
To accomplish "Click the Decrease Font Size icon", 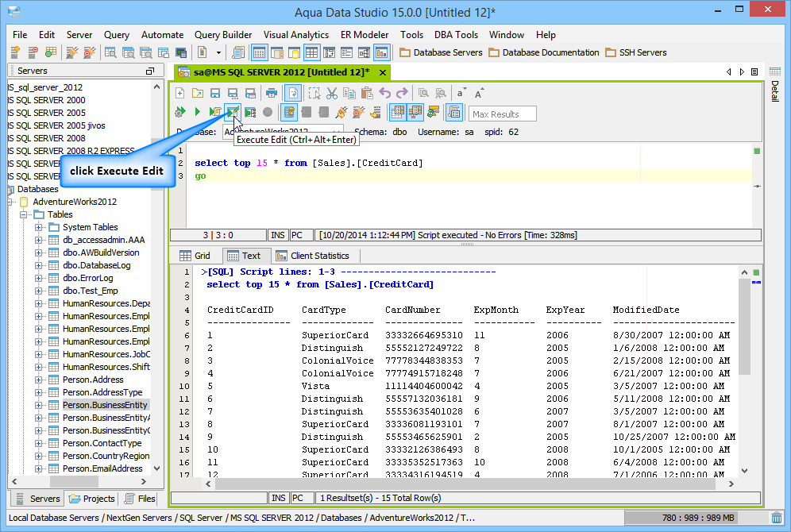I will tap(461, 93).
